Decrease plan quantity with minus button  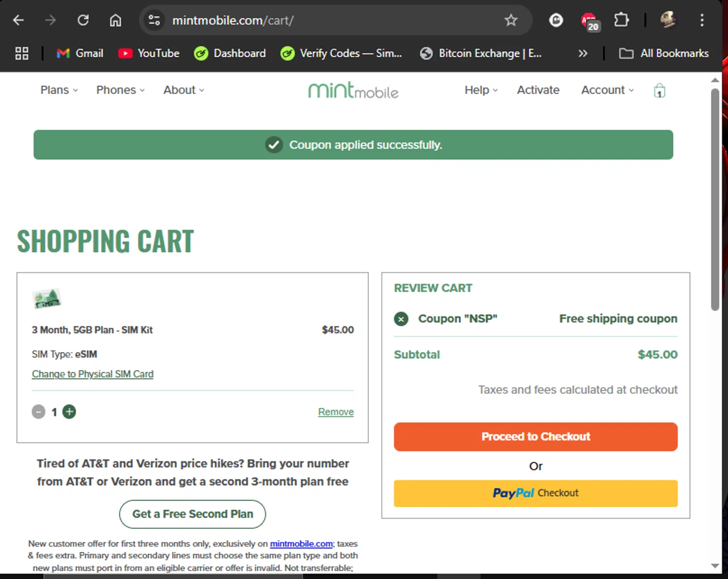pyautogui.click(x=38, y=412)
